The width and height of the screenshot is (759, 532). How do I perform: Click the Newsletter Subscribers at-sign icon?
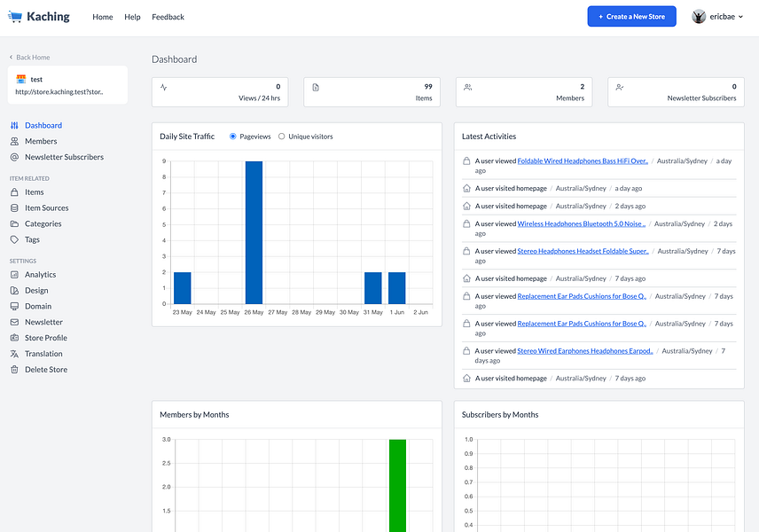(x=14, y=157)
